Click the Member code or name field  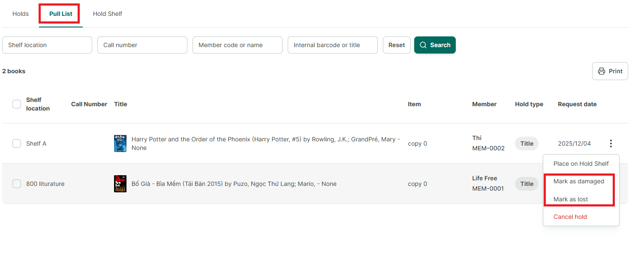click(x=238, y=45)
